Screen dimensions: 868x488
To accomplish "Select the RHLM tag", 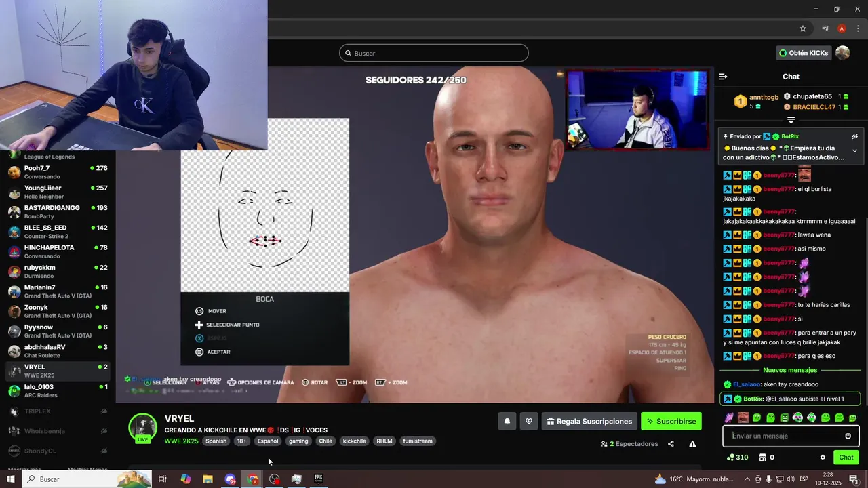I will pyautogui.click(x=384, y=441).
